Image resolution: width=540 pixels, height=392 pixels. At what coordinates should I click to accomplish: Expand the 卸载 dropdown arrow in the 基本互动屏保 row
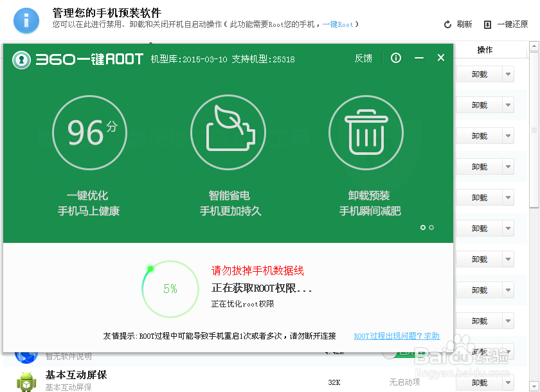pyautogui.click(x=508, y=383)
